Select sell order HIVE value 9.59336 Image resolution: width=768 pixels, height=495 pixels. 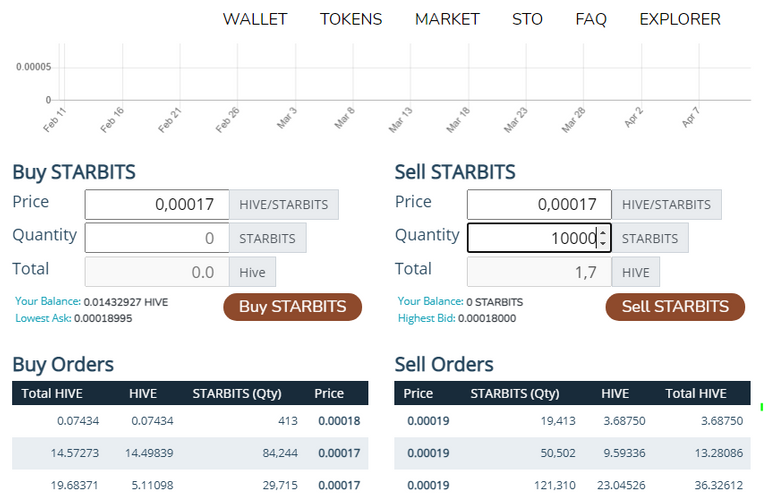[624, 453]
